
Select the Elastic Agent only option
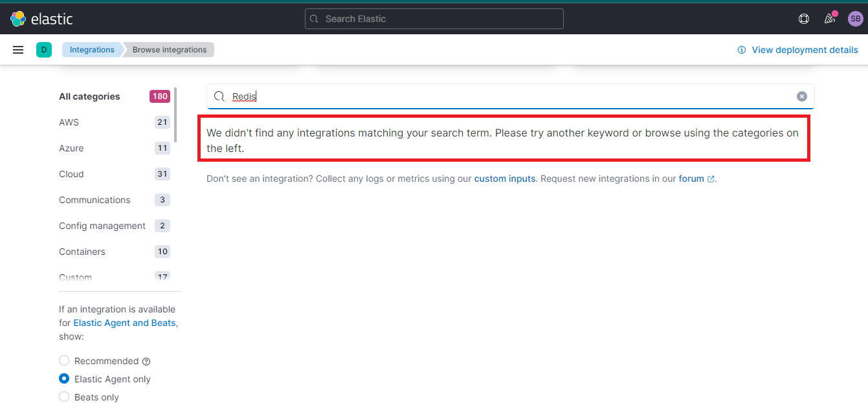(x=64, y=379)
